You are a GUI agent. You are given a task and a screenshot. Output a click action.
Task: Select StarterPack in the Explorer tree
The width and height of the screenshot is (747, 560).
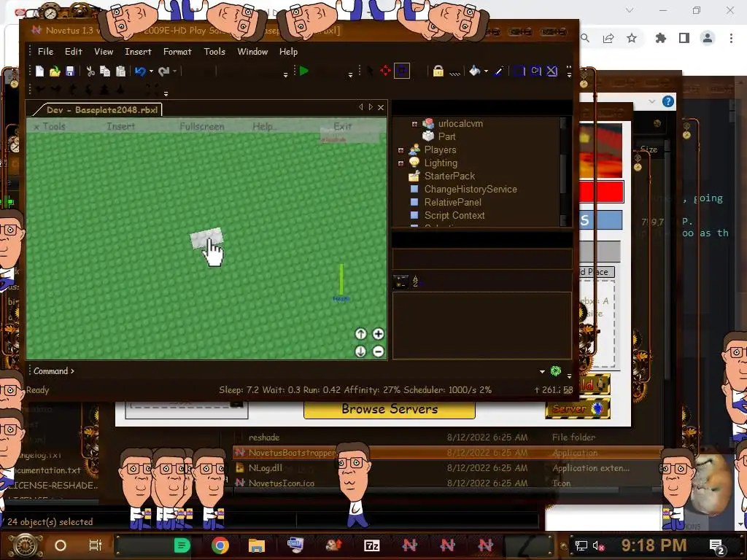[449, 176]
